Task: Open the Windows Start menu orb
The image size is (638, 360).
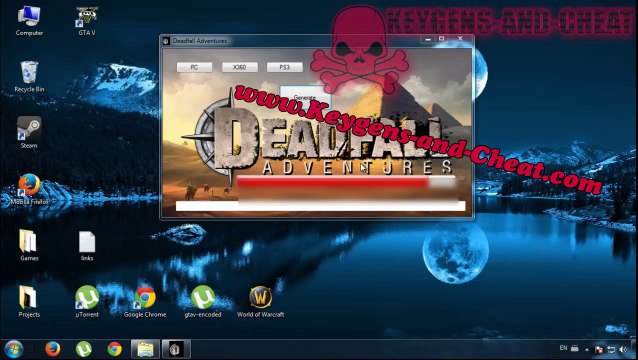Action: [x=13, y=349]
